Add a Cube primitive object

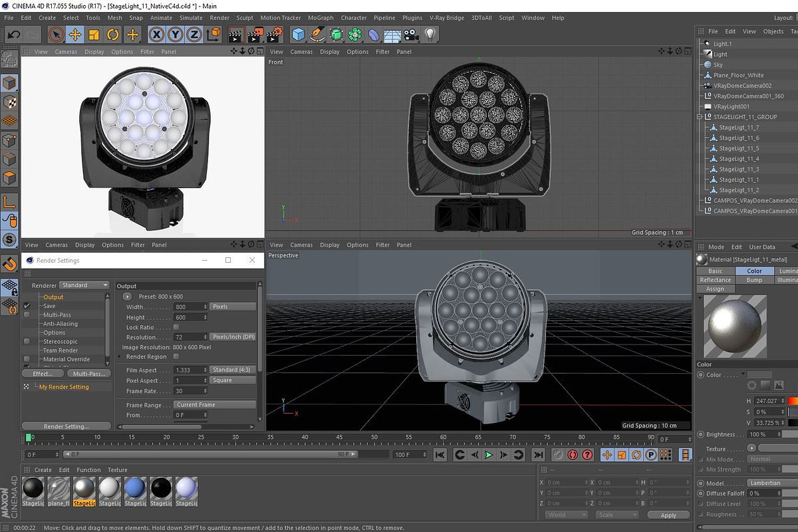(299, 35)
